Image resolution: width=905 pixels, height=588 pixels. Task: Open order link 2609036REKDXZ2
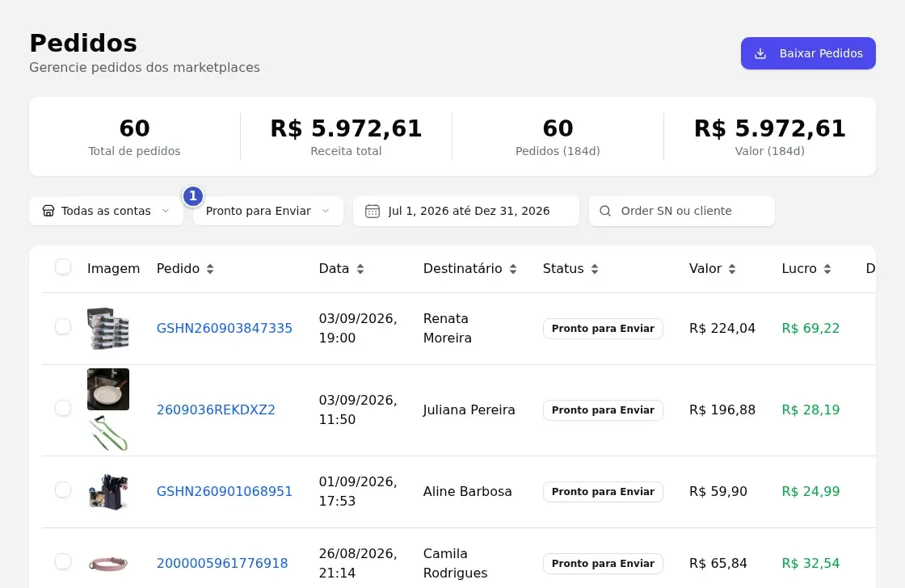pos(216,409)
